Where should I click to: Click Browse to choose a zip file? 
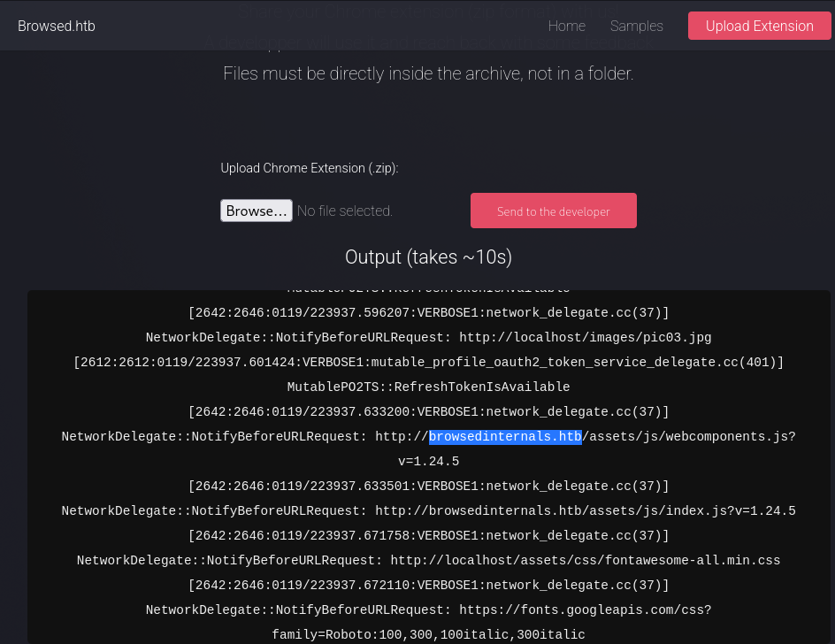click(x=256, y=211)
